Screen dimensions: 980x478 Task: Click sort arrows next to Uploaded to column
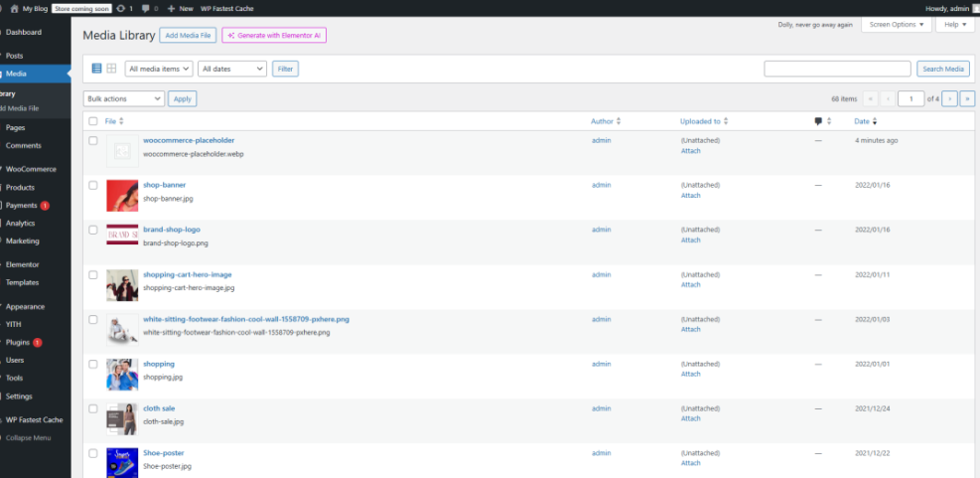[726, 121]
